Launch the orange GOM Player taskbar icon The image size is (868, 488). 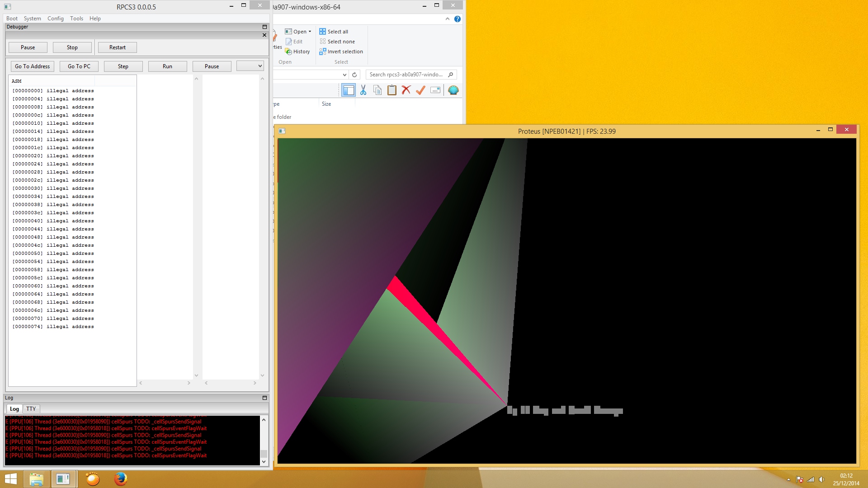pos(93,479)
